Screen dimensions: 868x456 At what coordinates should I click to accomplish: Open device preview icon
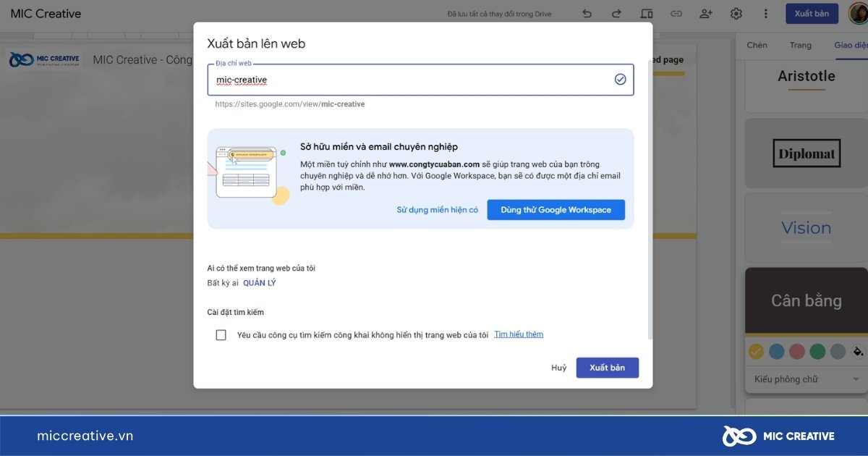tap(647, 14)
